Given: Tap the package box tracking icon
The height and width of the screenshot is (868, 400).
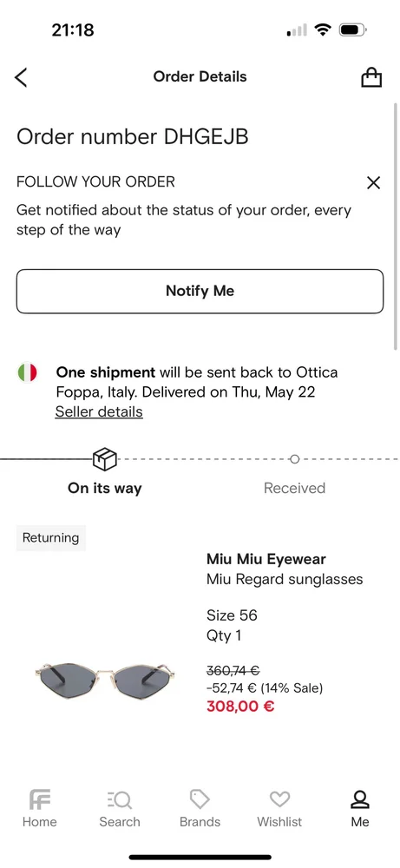Looking at the screenshot, I should pos(105,459).
